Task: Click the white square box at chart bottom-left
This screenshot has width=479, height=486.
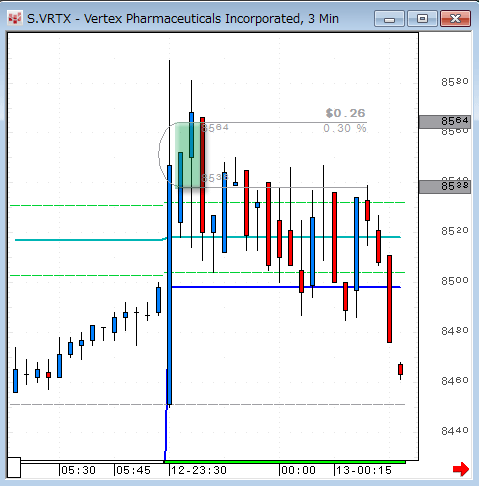Action: [14, 467]
